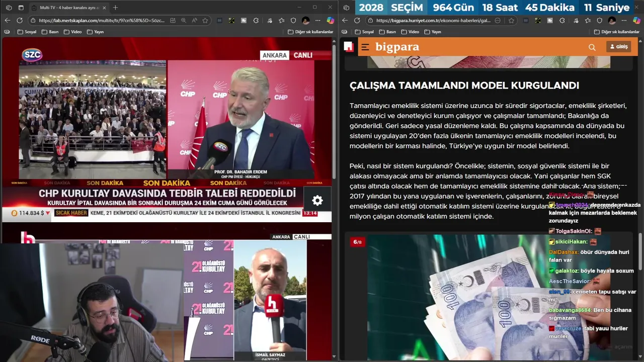644x362 pixels.
Task: Open profile avatar in bigpara window
Action: 612,21
